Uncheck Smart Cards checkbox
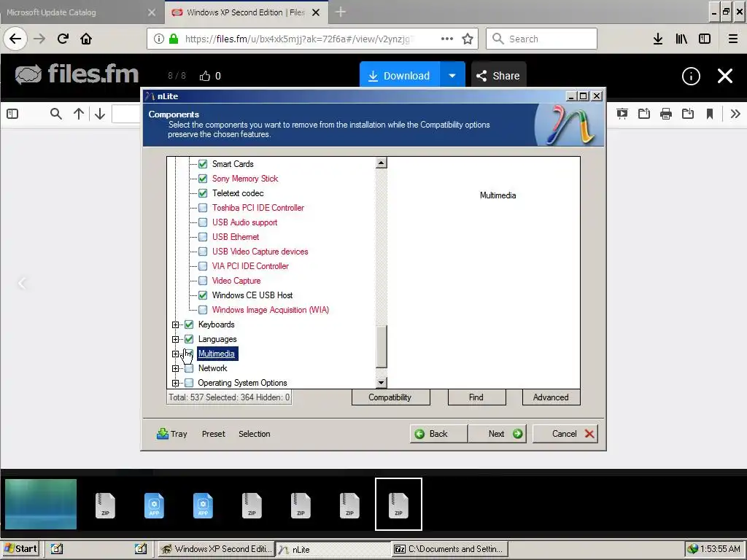 203,164
